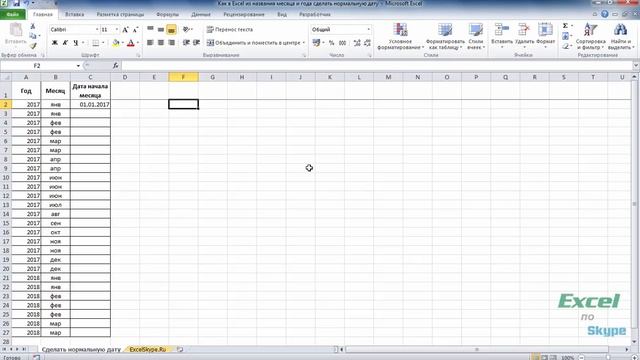Toggle italic (К) formatting
The height and width of the screenshot is (360, 640).
point(65,43)
